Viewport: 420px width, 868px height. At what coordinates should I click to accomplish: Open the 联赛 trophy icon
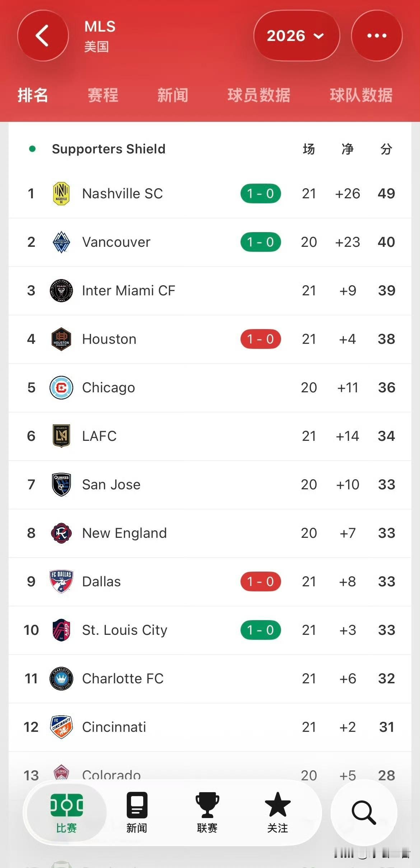point(207,813)
